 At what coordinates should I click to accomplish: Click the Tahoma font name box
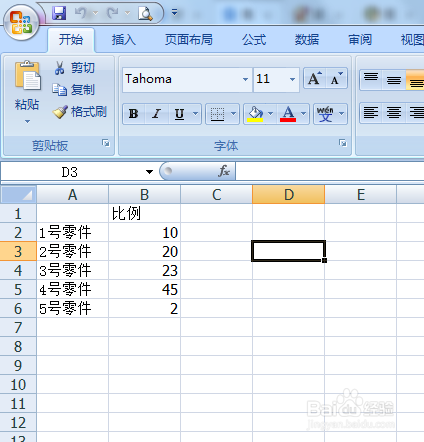click(x=182, y=79)
